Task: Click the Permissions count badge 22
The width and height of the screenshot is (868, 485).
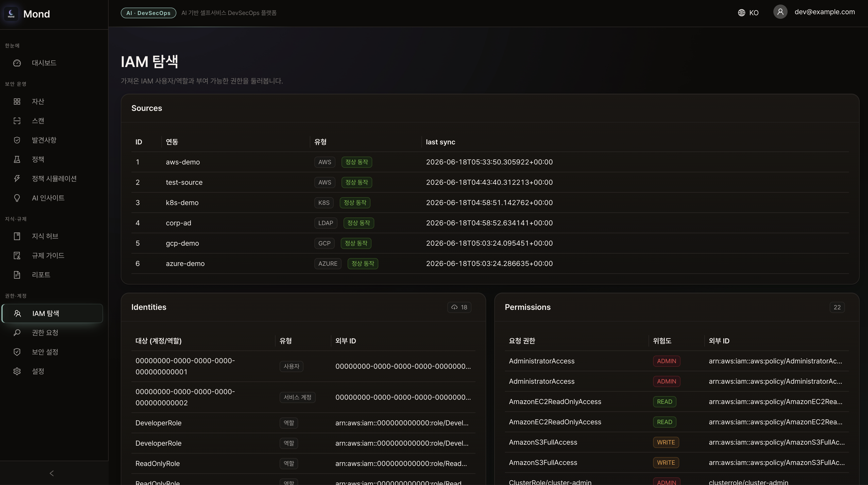Action: [837, 307]
